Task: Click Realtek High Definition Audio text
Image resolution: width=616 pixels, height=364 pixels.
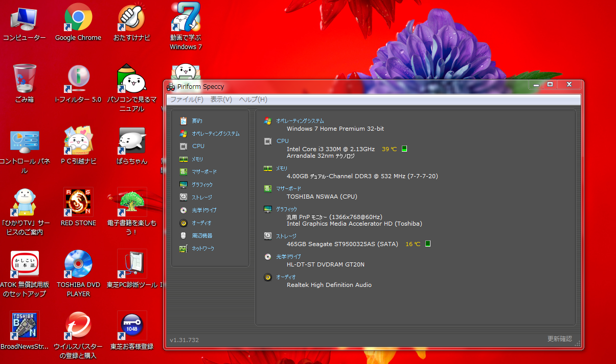Action: coord(329,285)
